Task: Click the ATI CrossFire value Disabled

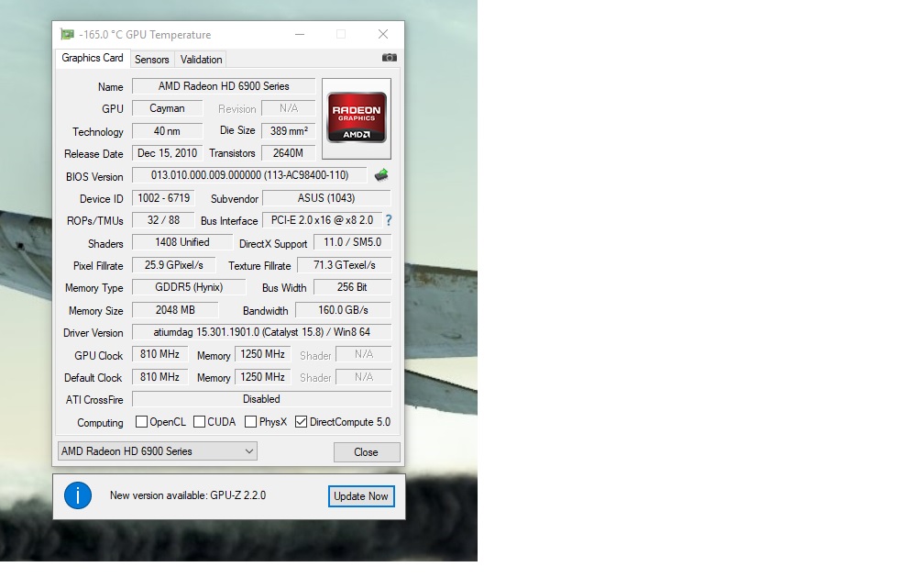Action: coord(261,399)
